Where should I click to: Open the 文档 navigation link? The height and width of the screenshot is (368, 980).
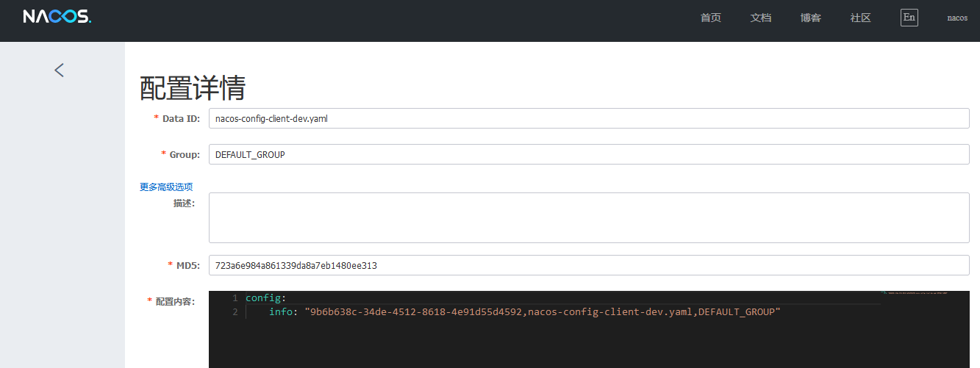761,18
